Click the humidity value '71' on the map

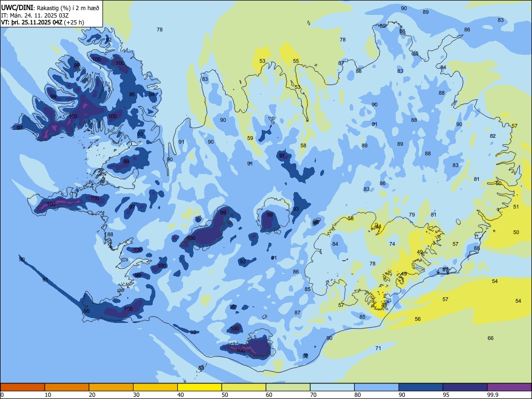pos(378,348)
